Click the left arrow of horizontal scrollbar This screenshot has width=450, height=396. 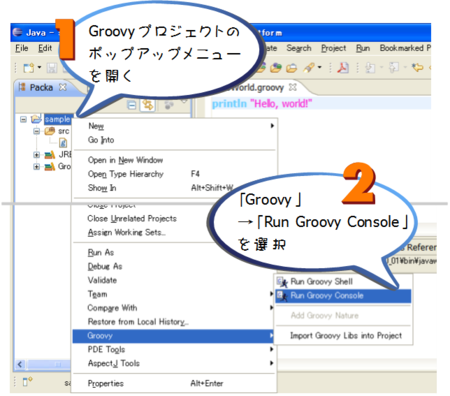tap(20, 365)
